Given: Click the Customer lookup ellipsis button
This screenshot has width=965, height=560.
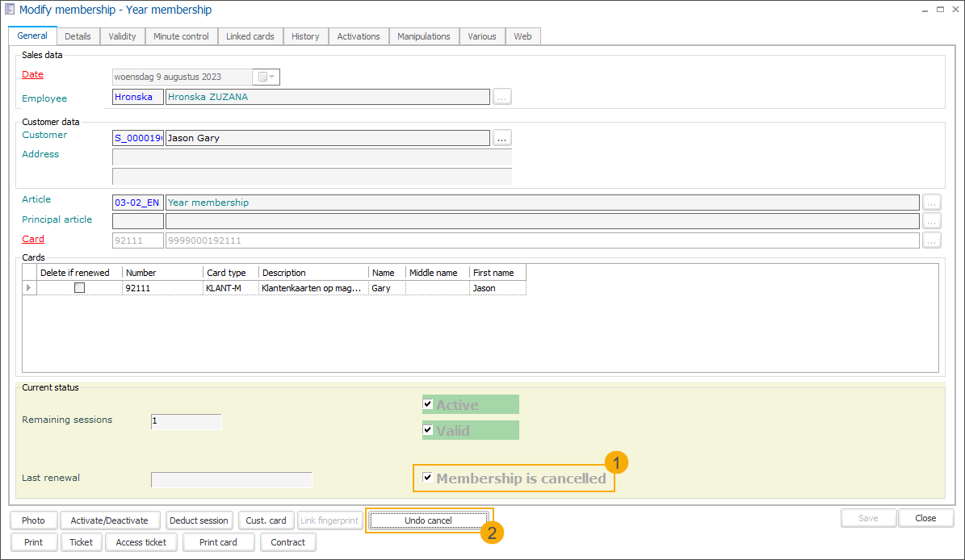Looking at the screenshot, I should click(502, 138).
